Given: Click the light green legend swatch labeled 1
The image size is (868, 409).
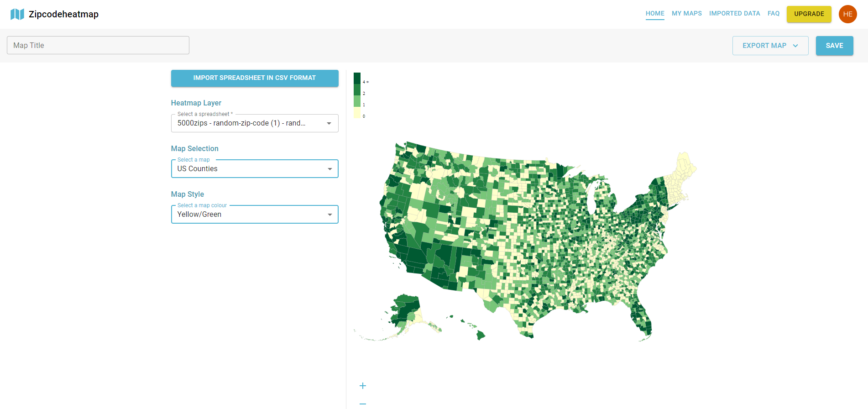Looking at the screenshot, I should [357, 101].
